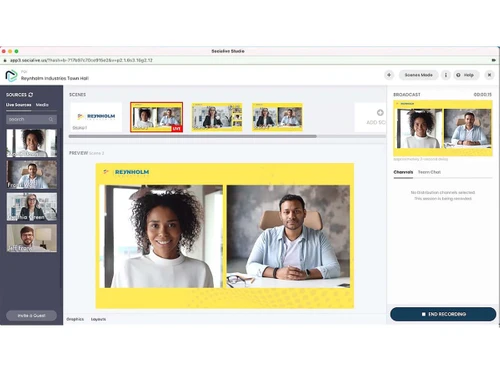Click the 'Reynholm Industries Town Hall' title
The image size is (500, 375).
[x=55, y=78]
